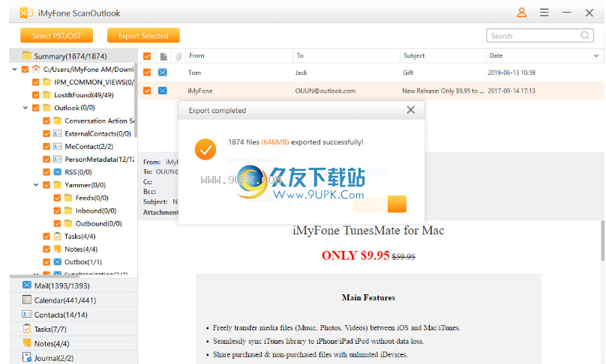Toggle the Yammer(0/0) checkbox
The height and width of the screenshot is (364, 606).
[x=46, y=185]
